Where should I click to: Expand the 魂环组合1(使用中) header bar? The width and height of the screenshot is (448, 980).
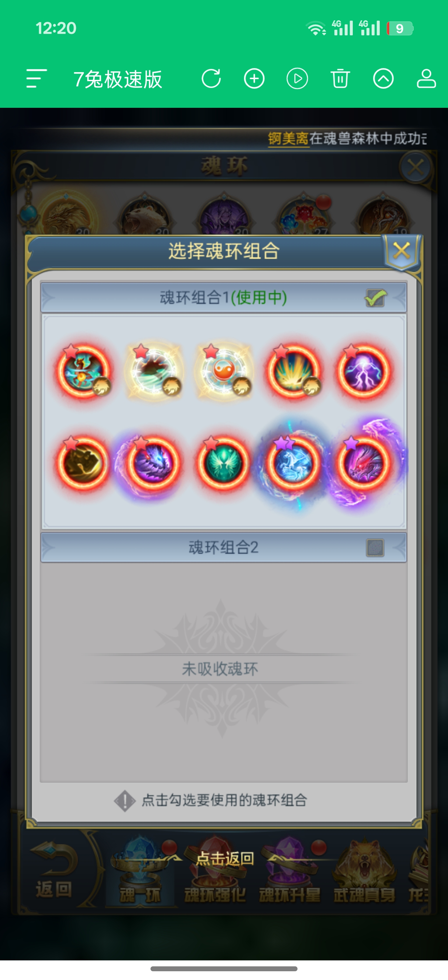tap(224, 297)
